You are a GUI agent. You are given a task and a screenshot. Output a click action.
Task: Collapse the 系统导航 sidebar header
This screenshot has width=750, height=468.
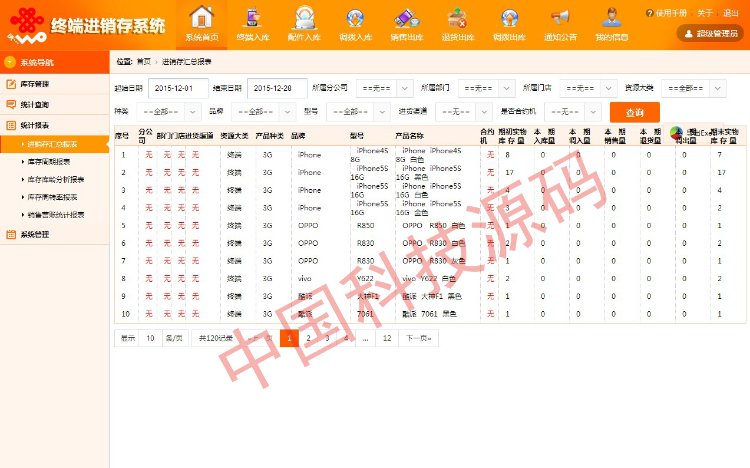[55, 62]
